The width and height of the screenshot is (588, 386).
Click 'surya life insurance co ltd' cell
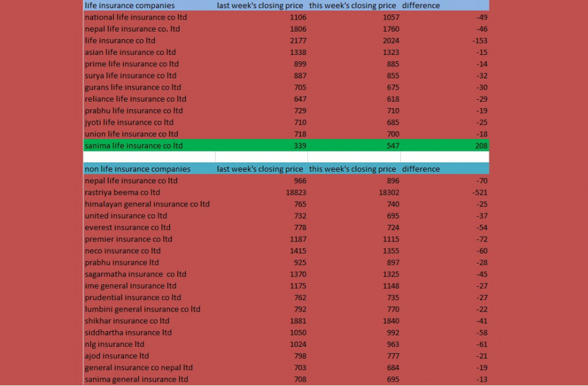[x=149, y=75]
